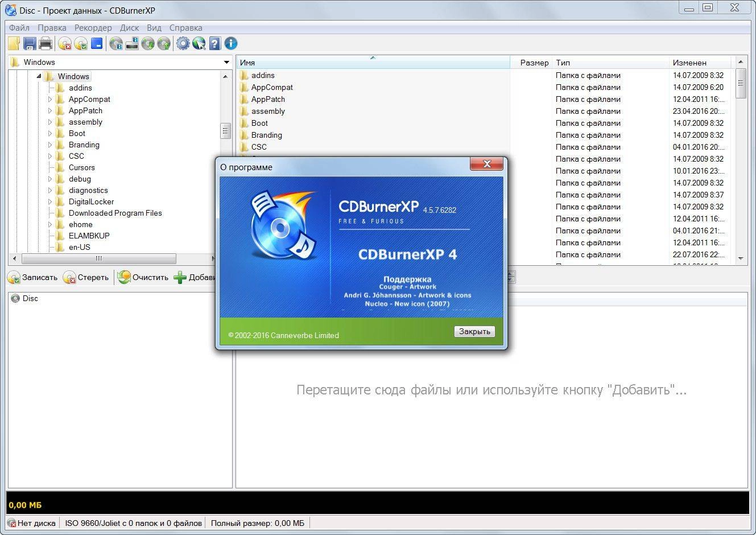
Task: Collapse the Windows folder tree node
Action: (x=39, y=76)
